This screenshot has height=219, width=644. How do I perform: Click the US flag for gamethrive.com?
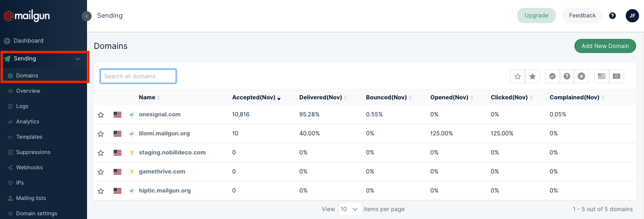(x=118, y=172)
